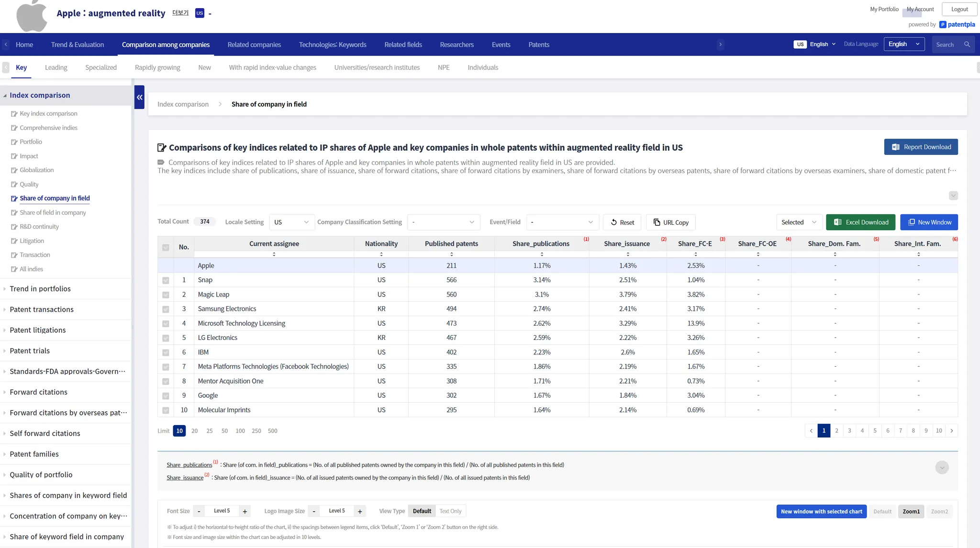Switch to Related companies tab
The image size is (980, 548).
254,44
